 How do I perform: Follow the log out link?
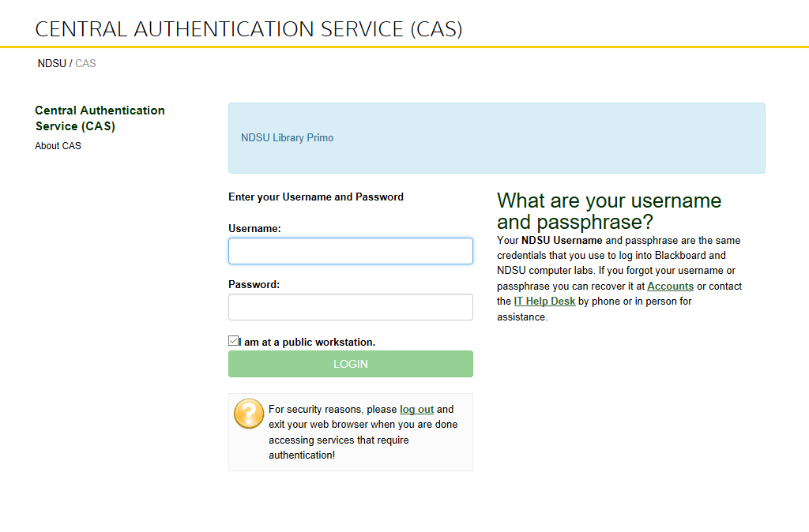click(x=416, y=410)
